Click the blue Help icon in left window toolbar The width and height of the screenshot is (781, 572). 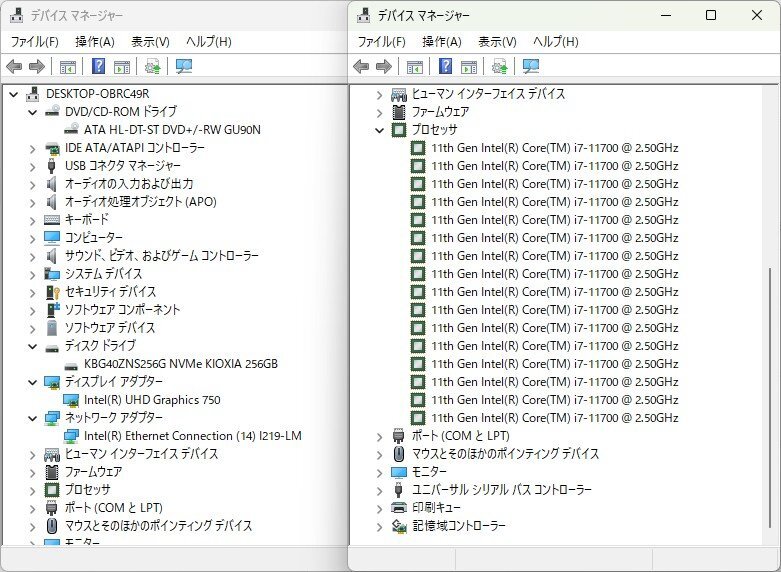[99, 66]
